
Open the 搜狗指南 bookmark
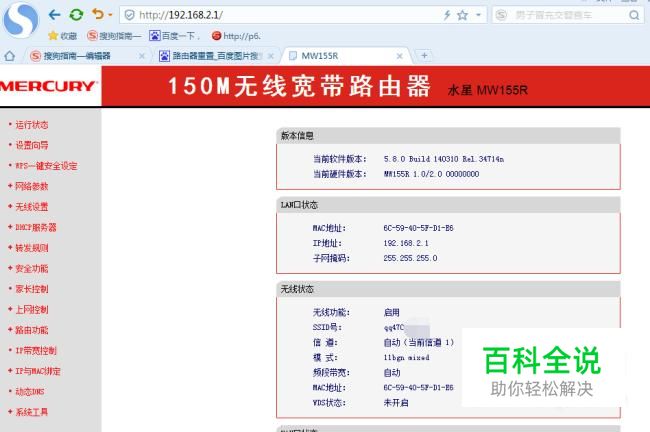(114, 36)
